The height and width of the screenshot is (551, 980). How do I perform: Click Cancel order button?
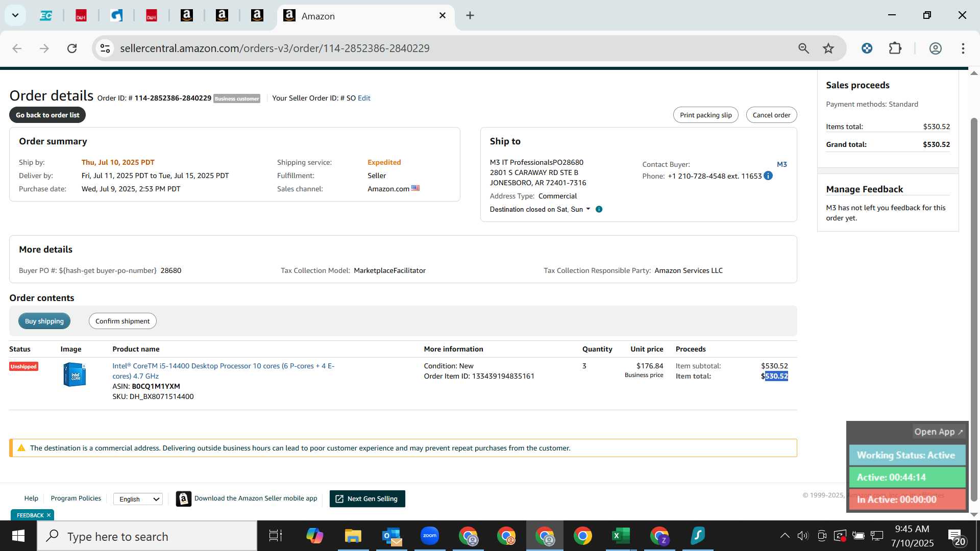click(x=771, y=115)
